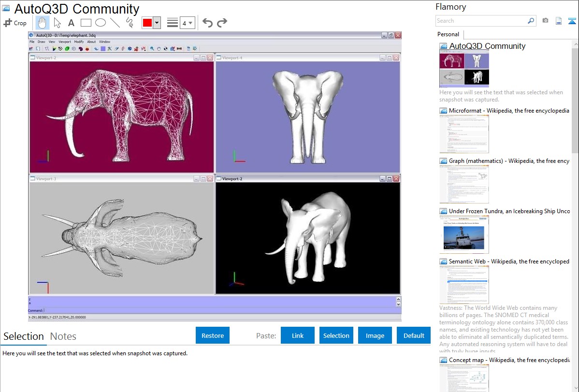The width and height of the screenshot is (579, 392).
Task: Pick the rectangle drawing tool
Action: tap(86, 23)
